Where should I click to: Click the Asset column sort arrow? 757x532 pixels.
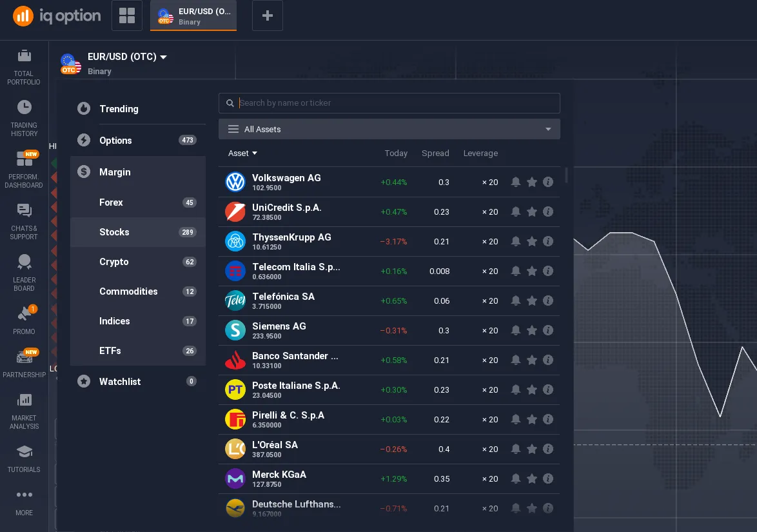tap(255, 153)
